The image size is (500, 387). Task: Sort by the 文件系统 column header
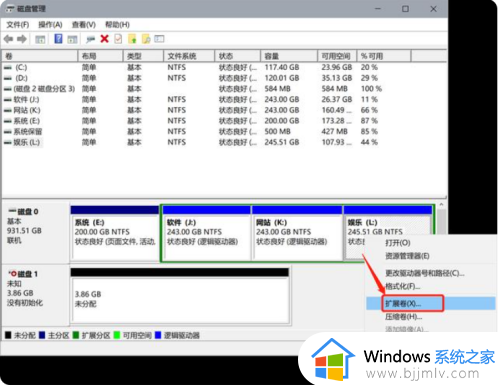189,56
